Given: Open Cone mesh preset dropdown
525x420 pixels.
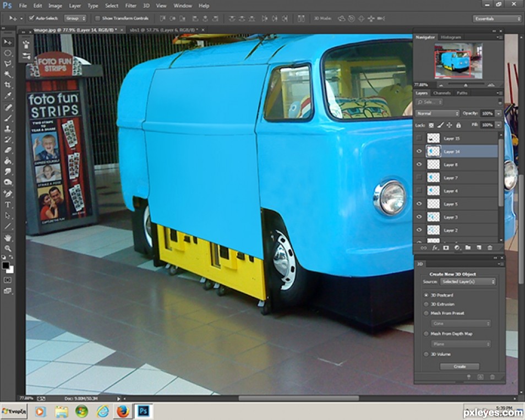Looking at the screenshot, I should 461,324.
